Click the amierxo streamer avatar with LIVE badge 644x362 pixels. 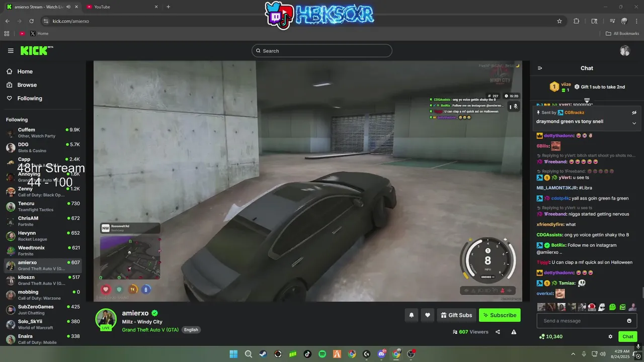point(106,320)
